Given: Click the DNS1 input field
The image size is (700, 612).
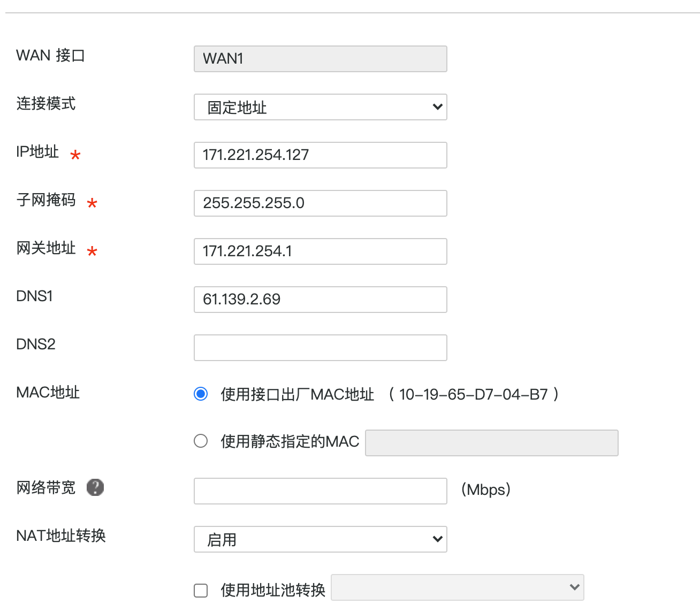Looking at the screenshot, I should coord(320,300).
